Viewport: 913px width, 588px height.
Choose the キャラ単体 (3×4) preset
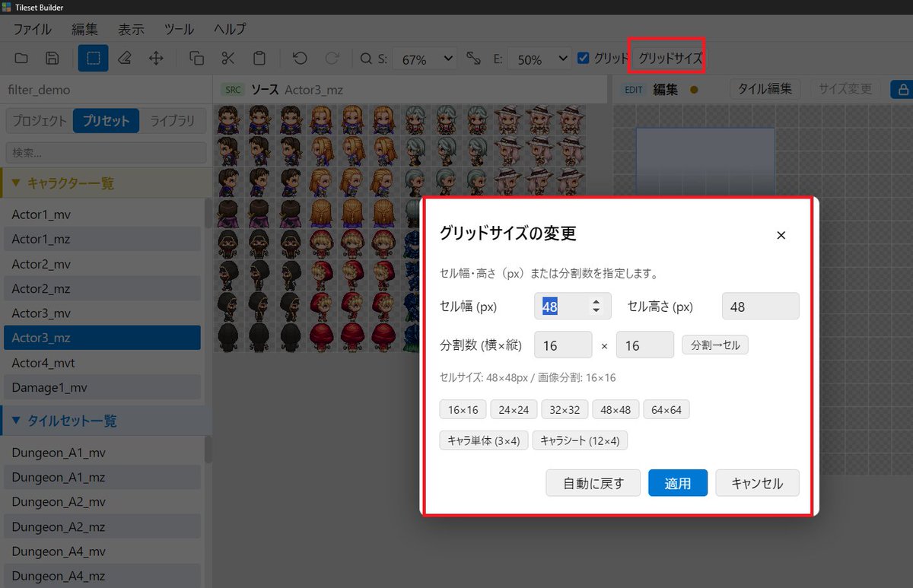[x=484, y=440]
